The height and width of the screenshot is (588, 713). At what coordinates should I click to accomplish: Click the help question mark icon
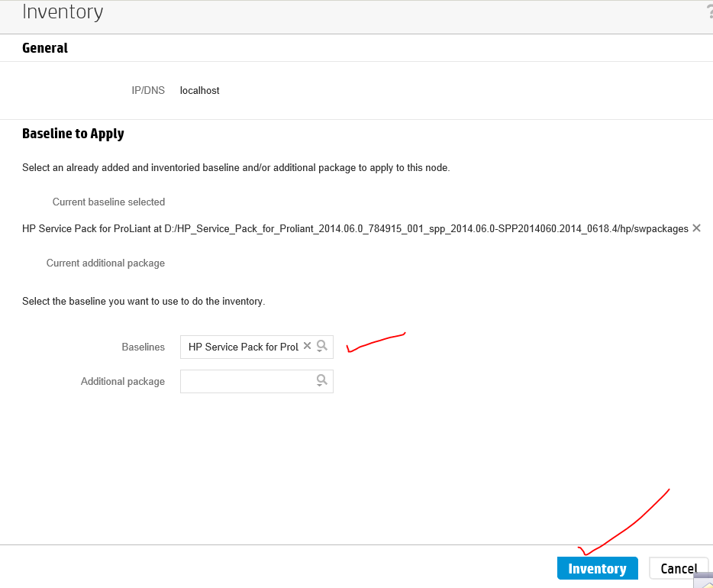coord(709,11)
